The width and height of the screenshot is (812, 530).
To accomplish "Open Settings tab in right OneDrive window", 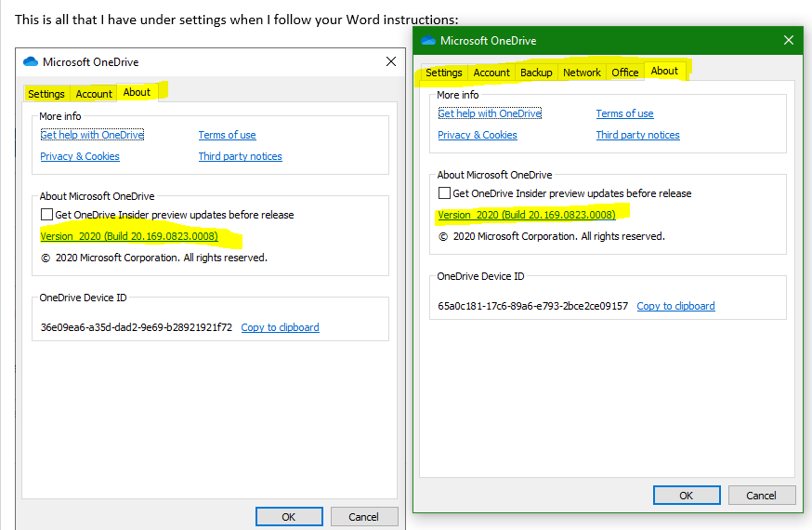I will [x=444, y=73].
